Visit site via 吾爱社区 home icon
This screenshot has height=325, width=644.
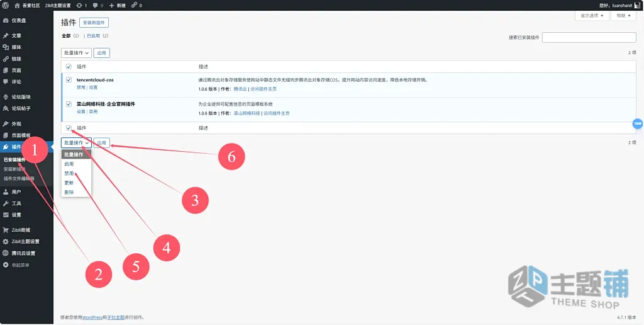pyautogui.click(x=17, y=5)
